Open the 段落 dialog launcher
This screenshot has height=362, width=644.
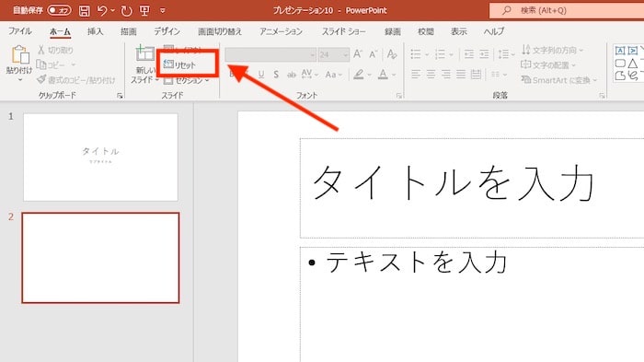click(602, 96)
